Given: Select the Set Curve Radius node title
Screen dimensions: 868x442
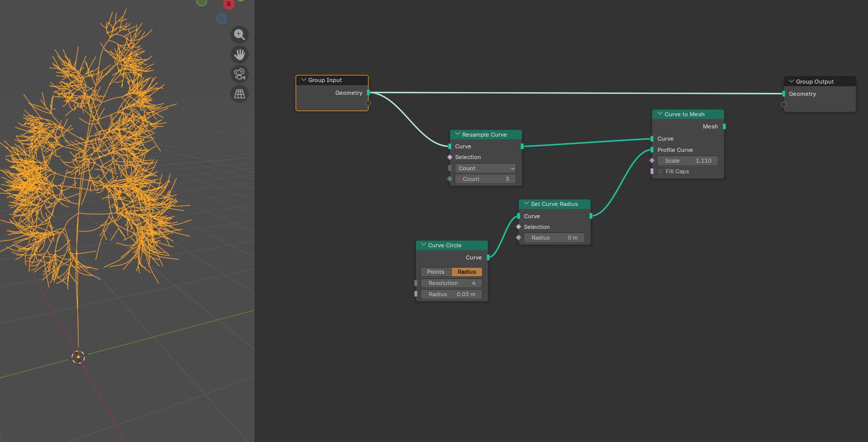Looking at the screenshot, I should coord(555,204).
